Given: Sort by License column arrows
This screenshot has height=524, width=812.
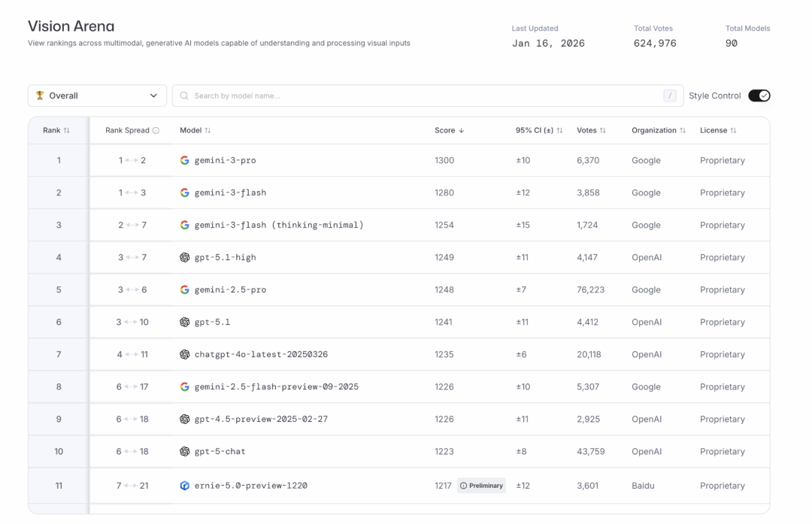Looking at the screenshot, I should click(733, 131).
